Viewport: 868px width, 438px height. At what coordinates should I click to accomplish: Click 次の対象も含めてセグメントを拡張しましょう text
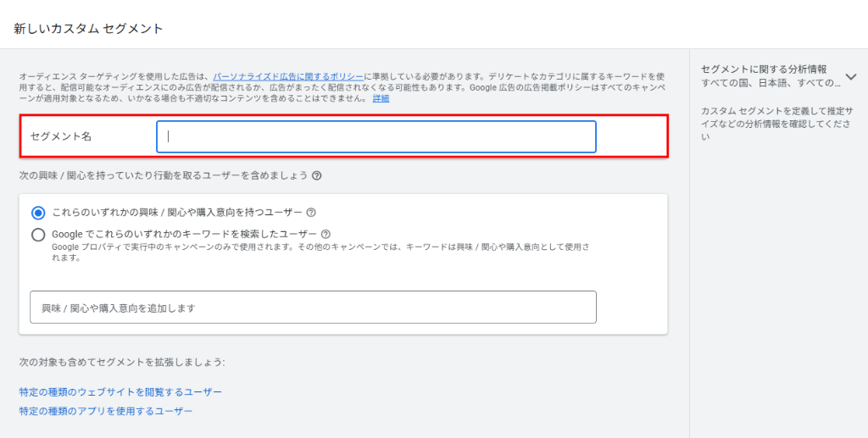(122, 363)
